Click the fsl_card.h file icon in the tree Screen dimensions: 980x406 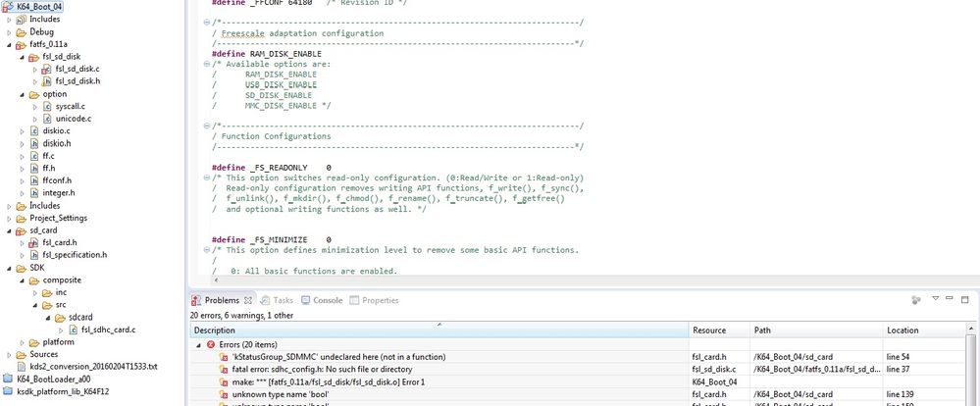[34, 242]
